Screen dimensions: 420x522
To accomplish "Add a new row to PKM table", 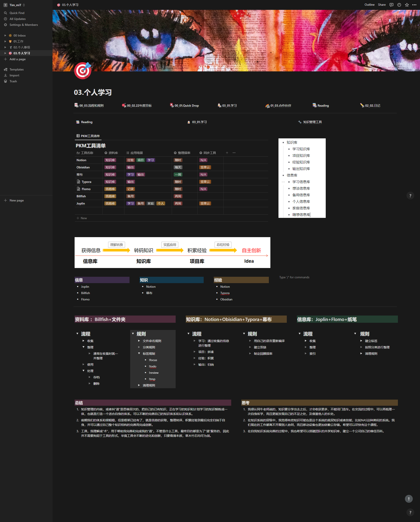I will coord(171,218).
